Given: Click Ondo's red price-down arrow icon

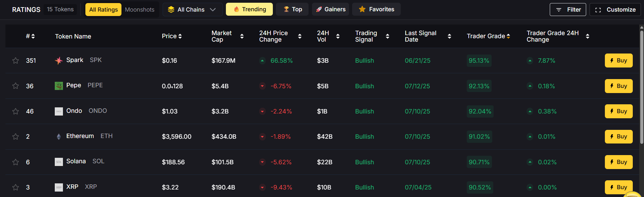Looking at the screenshot, I should point(262,111).
